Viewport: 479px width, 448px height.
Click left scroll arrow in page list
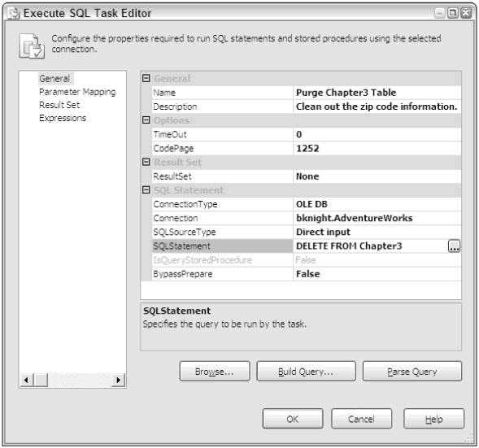(x=26, y=380)
